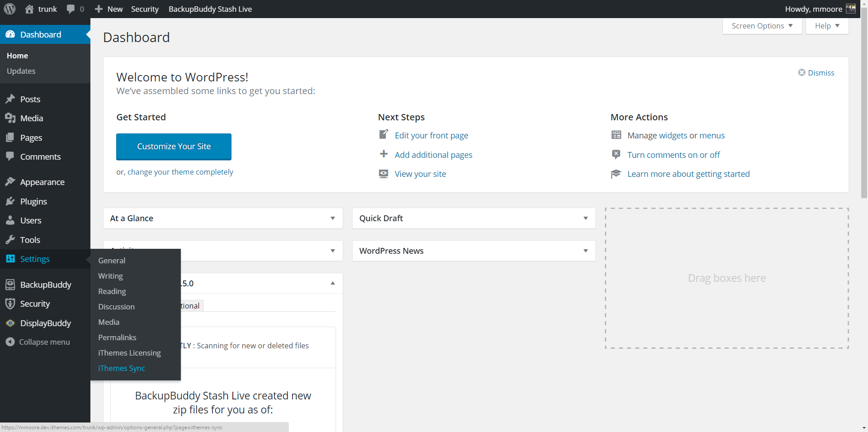Click the menus link

coord(712,135)
